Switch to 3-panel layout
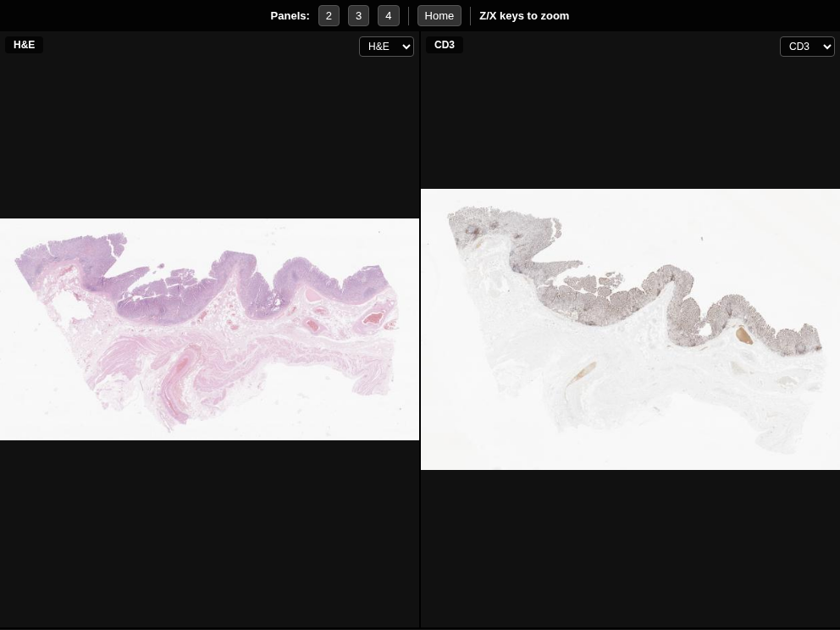This screenshot has width=840, height=630. pos(358,16)
